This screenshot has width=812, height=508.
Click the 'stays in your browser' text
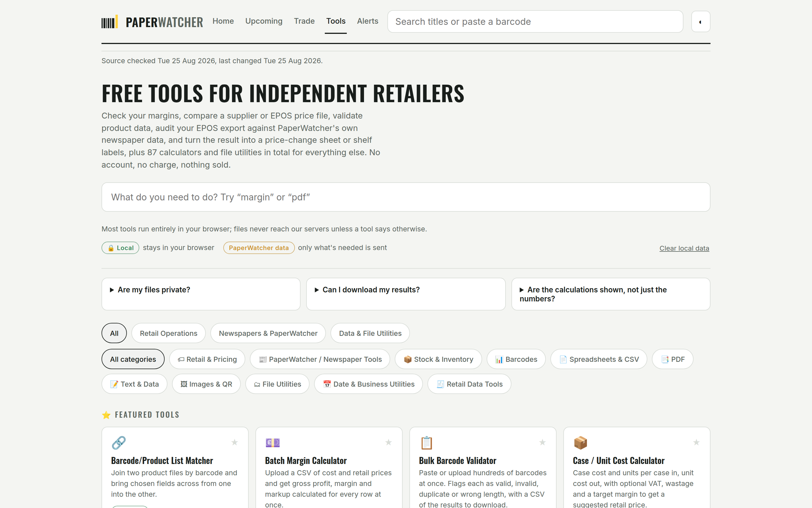(178, 248)
